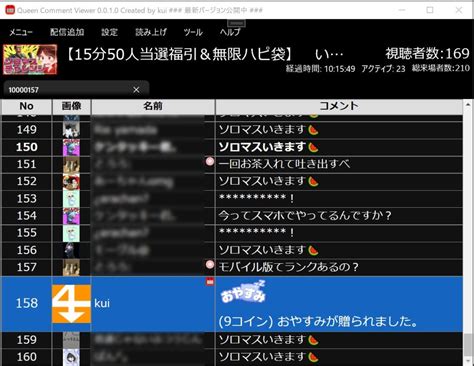Click the avatar in row 149

point(71,130)
